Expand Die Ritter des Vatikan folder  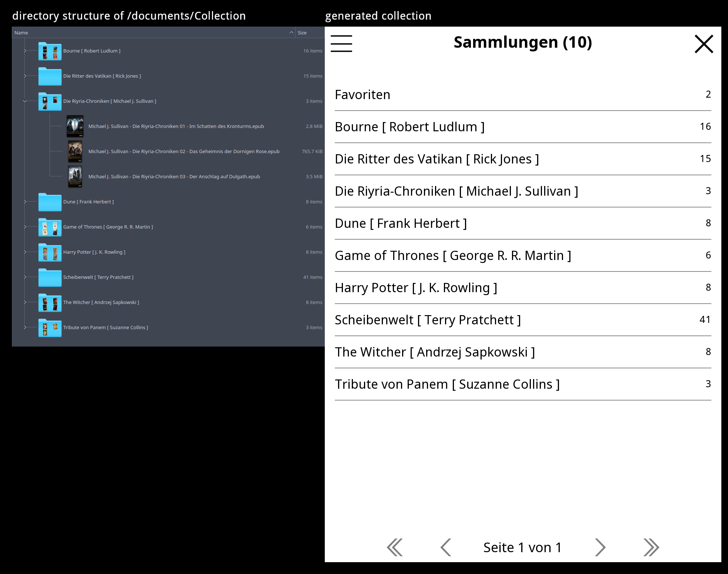point(25,76)
